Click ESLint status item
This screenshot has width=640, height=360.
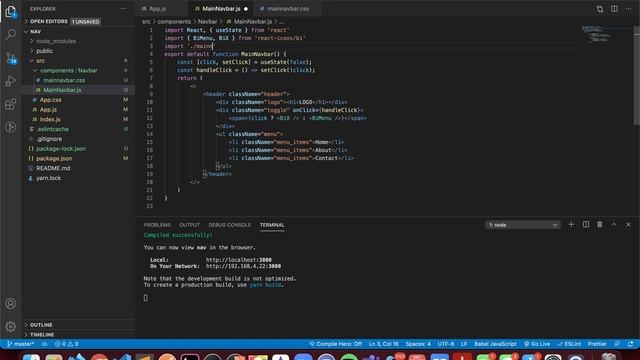(569, 344)
